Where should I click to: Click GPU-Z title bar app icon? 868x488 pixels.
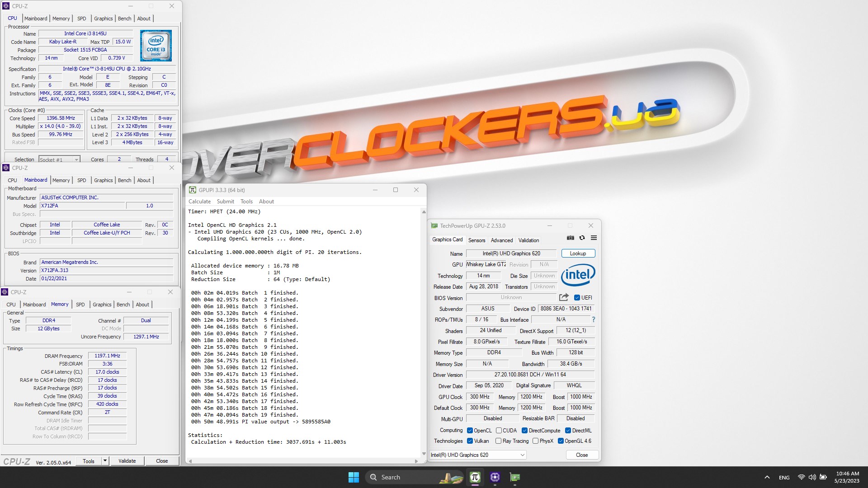point(434,225)
